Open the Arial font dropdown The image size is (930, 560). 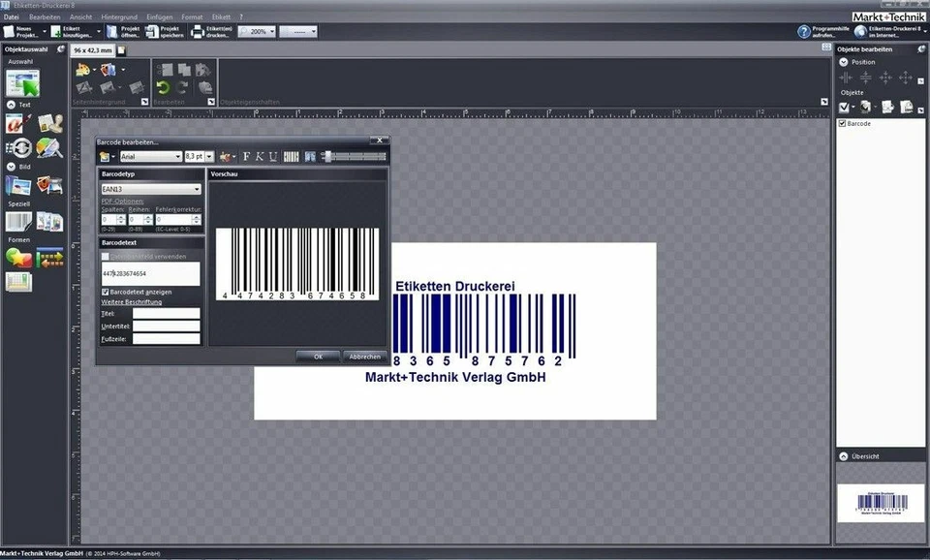178,155
